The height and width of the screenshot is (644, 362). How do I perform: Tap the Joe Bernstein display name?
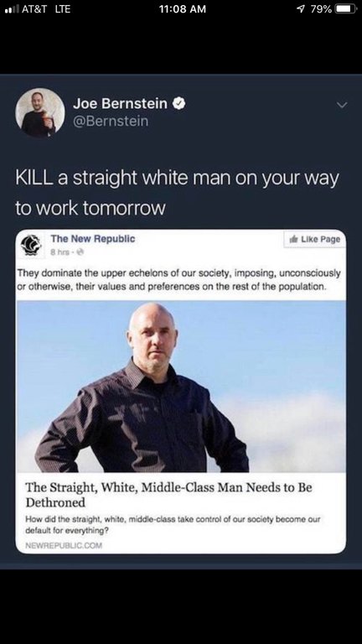coord(121,103)
